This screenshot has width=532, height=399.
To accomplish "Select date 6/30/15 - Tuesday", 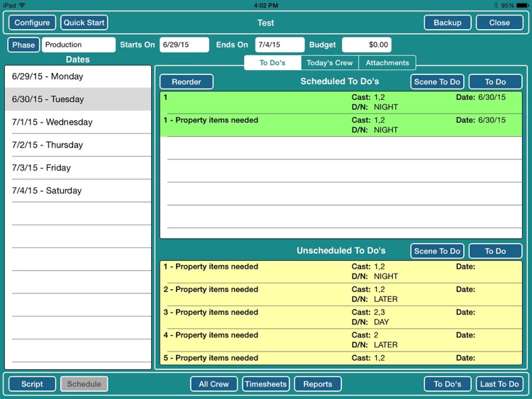I will (x=78, y=99).
